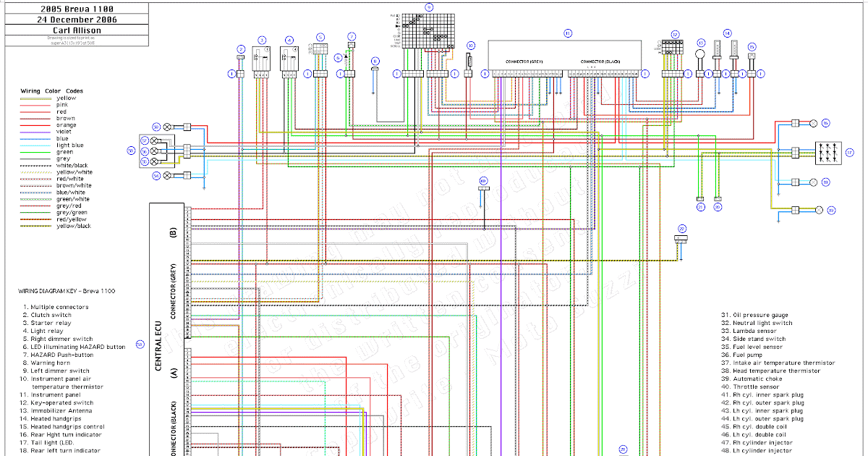Click the clutch switch symbol numbered 2
The width and height of the screenshot is (868, 456).
241,56
